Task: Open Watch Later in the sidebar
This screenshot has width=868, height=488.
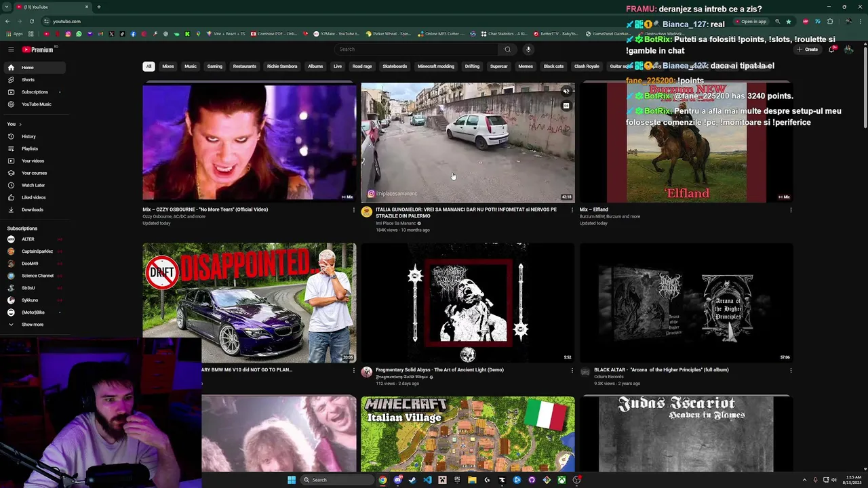Action: tap(33, 185)
